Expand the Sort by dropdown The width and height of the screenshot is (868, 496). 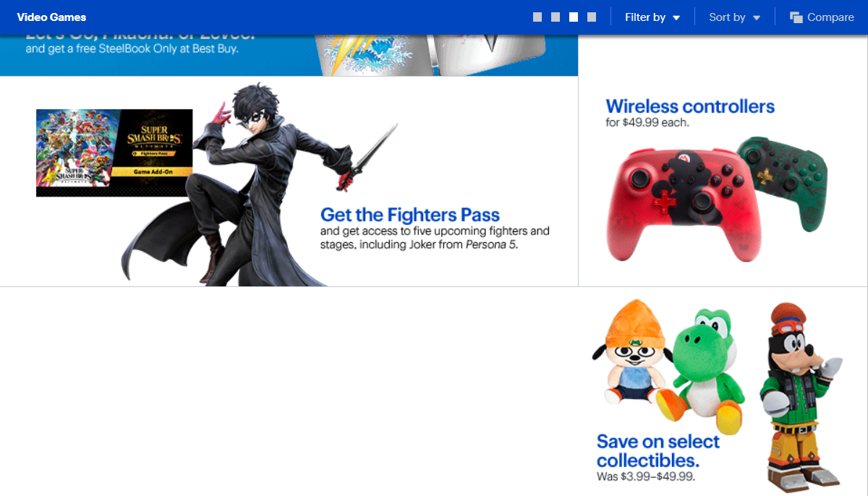(734, 17)
